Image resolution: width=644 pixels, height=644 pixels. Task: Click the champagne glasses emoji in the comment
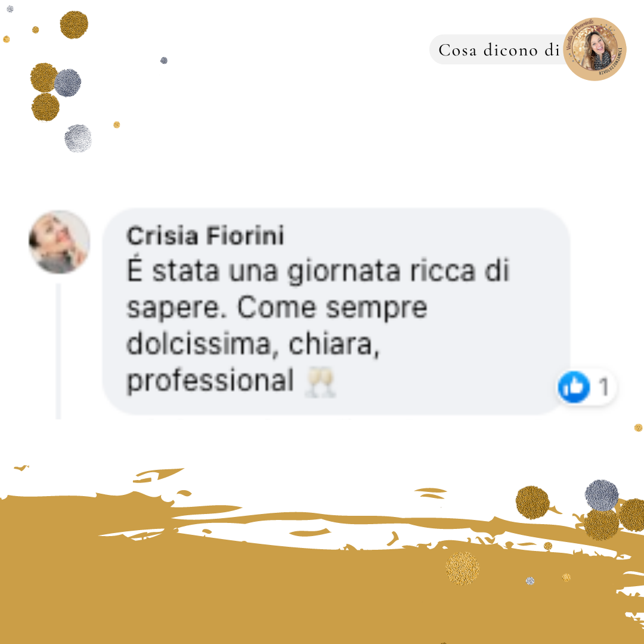point(320,382)
